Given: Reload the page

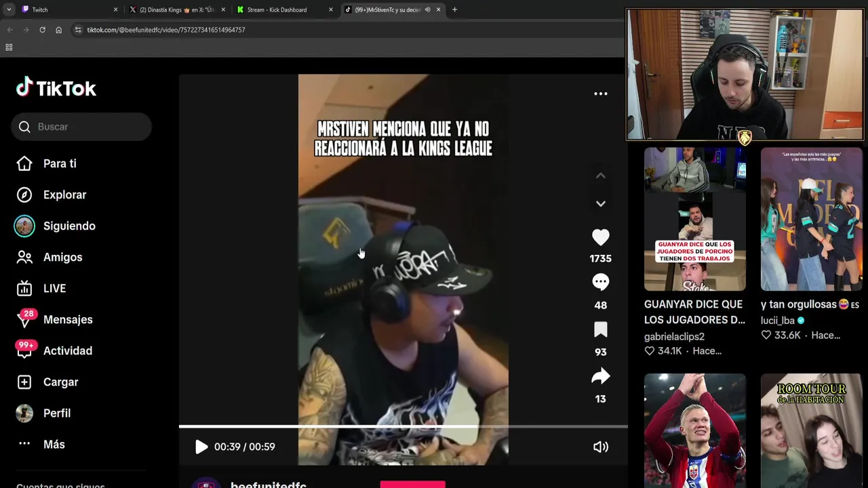Looking at the screenshot, I should pos(42,30).
